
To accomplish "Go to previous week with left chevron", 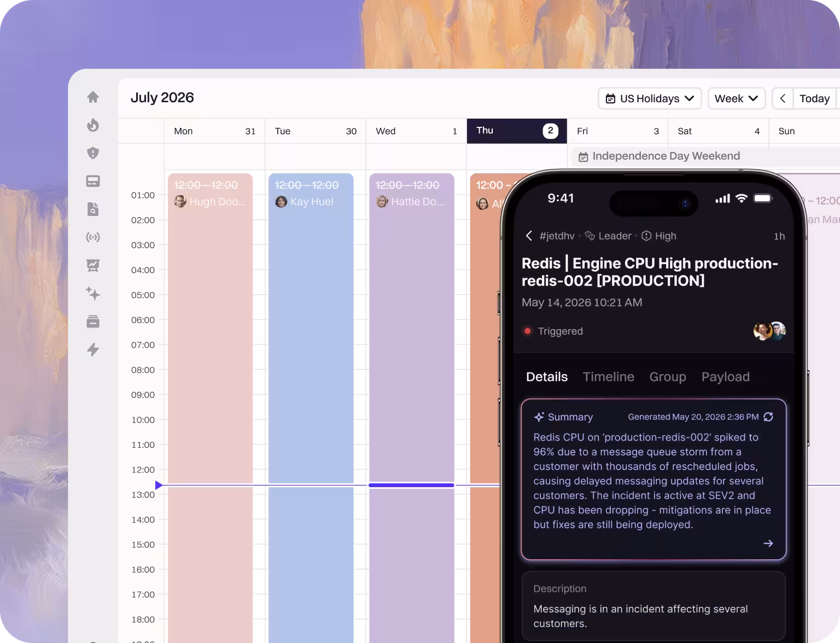I will [x=783, y=99].
